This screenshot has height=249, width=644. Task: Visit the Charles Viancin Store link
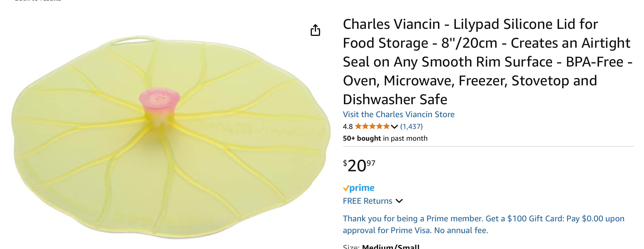click(399, 114)
